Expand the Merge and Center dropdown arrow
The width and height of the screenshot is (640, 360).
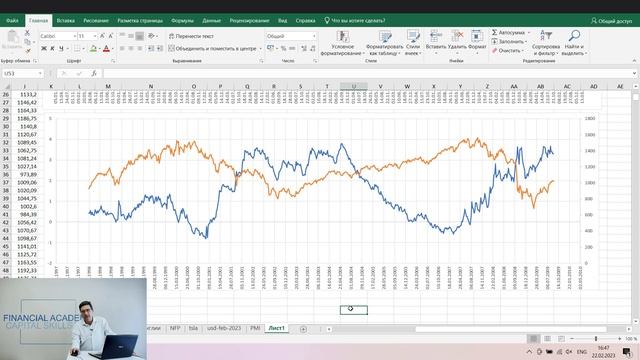260,49
